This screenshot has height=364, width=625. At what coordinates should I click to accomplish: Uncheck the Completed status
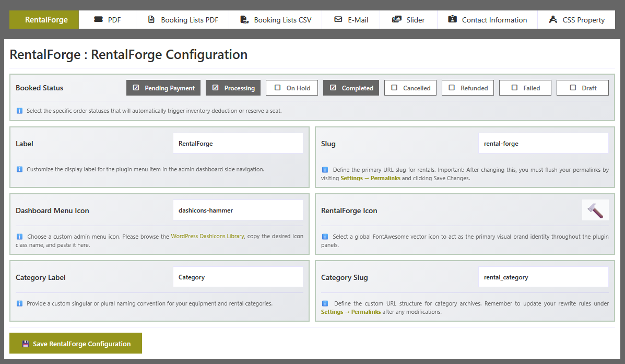351,88
